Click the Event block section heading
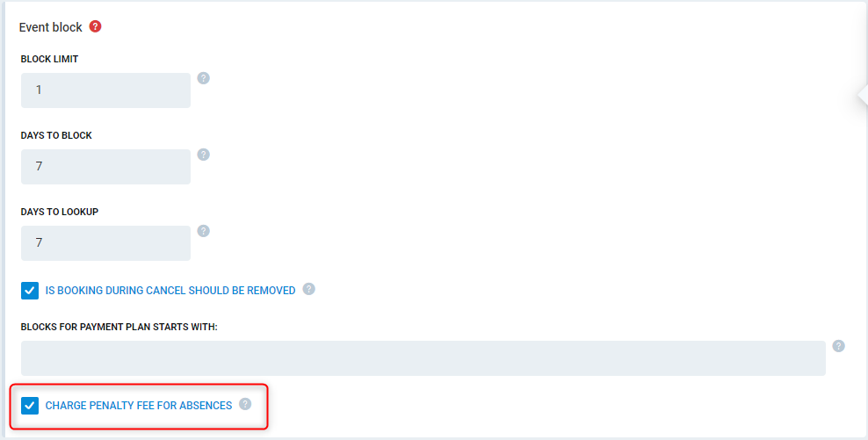 pos(50,27)
